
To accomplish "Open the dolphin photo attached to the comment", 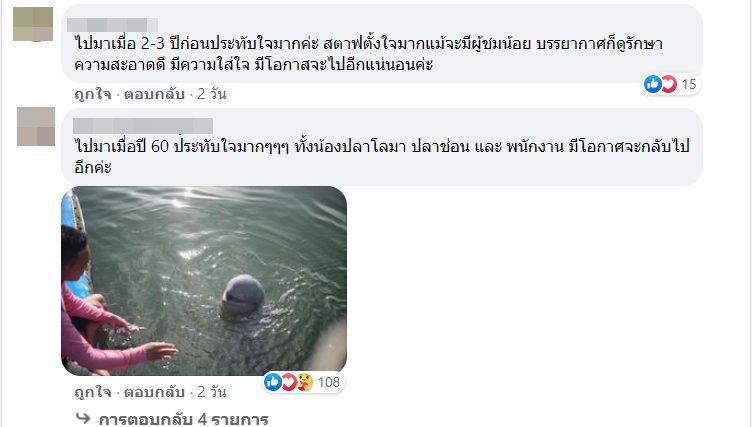I will point(204,281).
